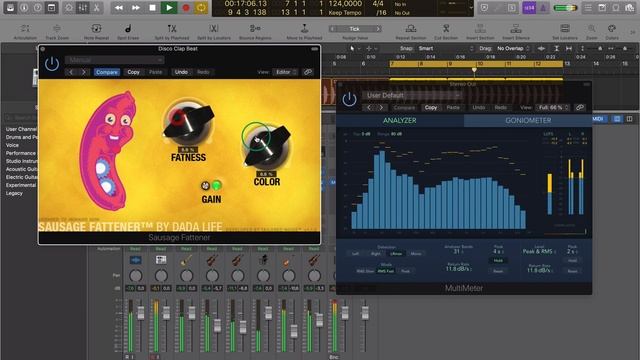Viewport: 640px width, 360px height.
Task: Open the Manual preset dropdown in Sausage Fattener
Action: (x=114, y=60)
